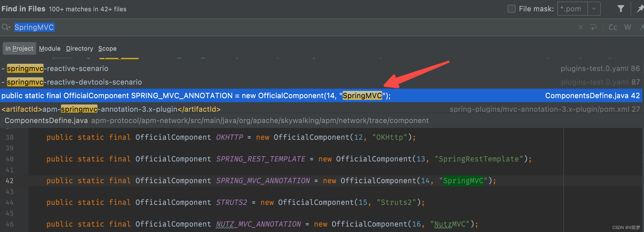The width and height of the screenshot is (644, 232).
Task: Click the highlighted "SpringMVC" string in preview
Action: pyautogui.click(x=463, y=181)
